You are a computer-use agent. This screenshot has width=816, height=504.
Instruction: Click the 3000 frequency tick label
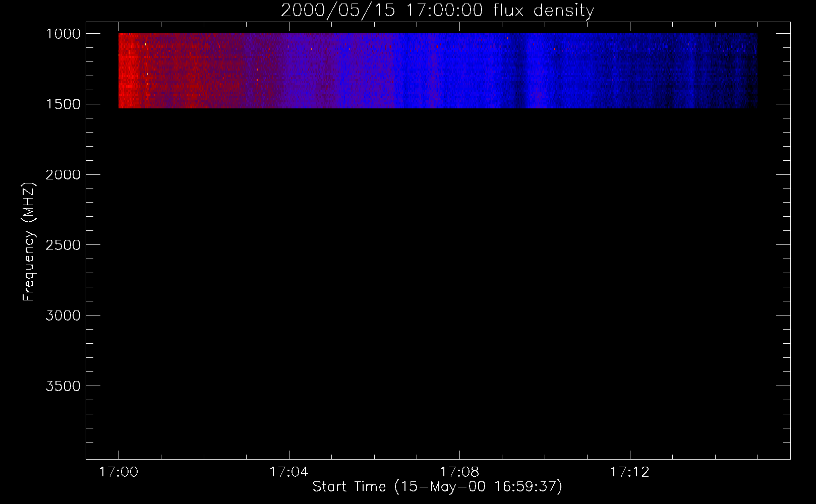pos(63,316)
